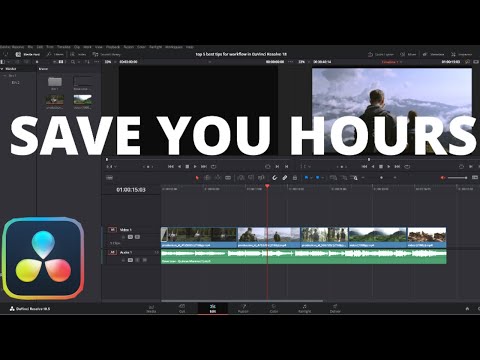
Task: Click the V1 track destination button
Action: 112,230
